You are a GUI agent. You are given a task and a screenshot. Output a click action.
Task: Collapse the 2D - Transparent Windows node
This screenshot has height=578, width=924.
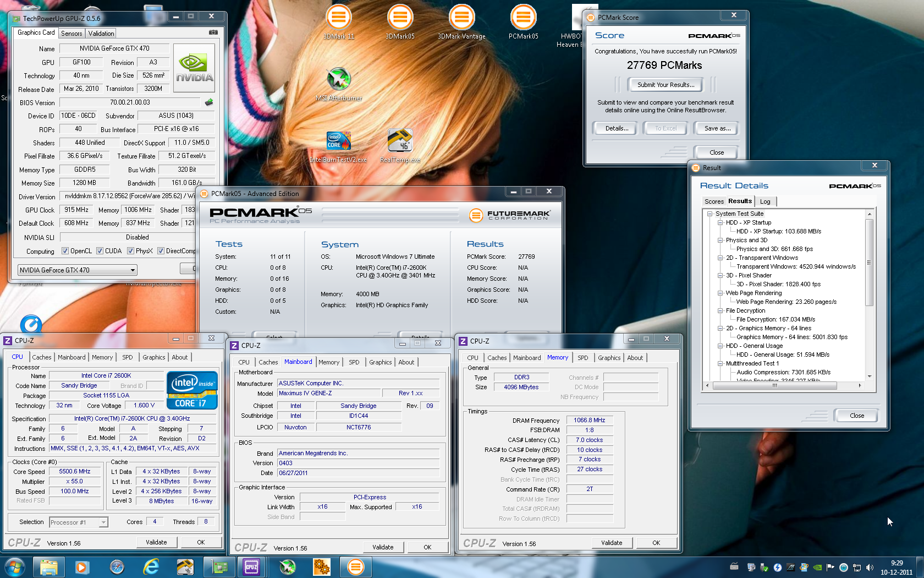(x=720, y=258)
